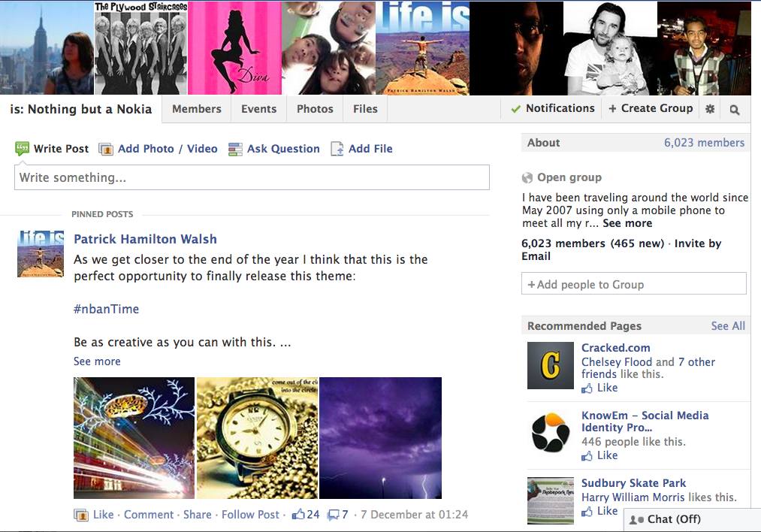The width and height of the screenshot is (761, 532).
Task: Click the Sudbury Skate Park page icon
Action: click(550, 500)
